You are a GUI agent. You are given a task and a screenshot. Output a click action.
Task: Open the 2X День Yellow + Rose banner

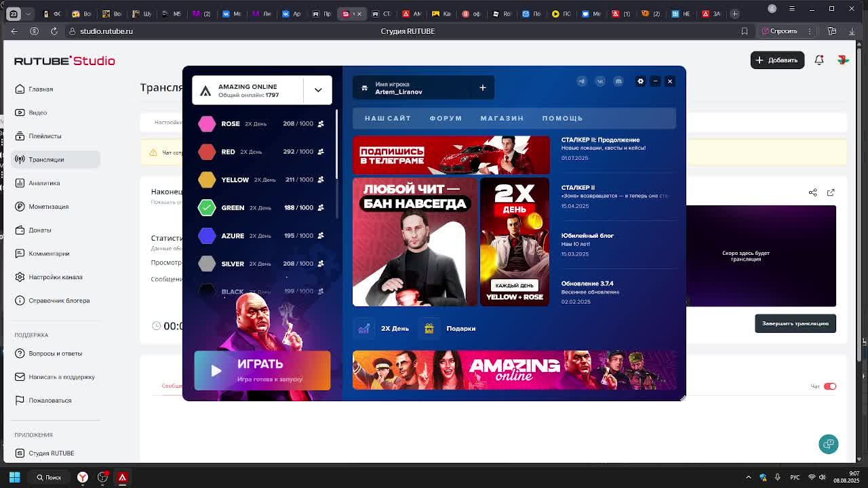[515, 242]
